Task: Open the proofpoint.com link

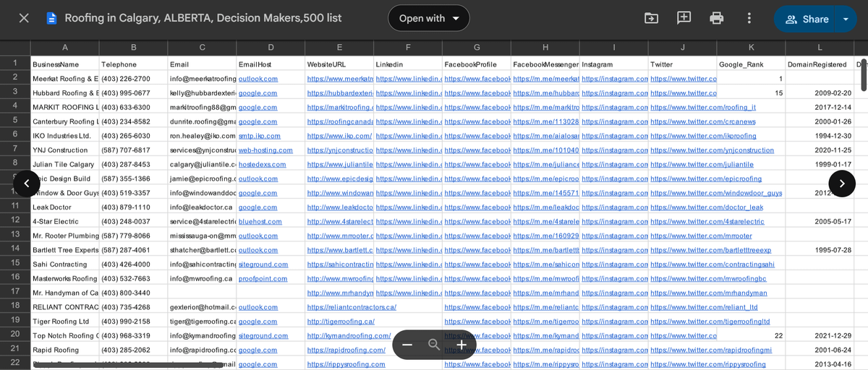Action: (263, 278)
